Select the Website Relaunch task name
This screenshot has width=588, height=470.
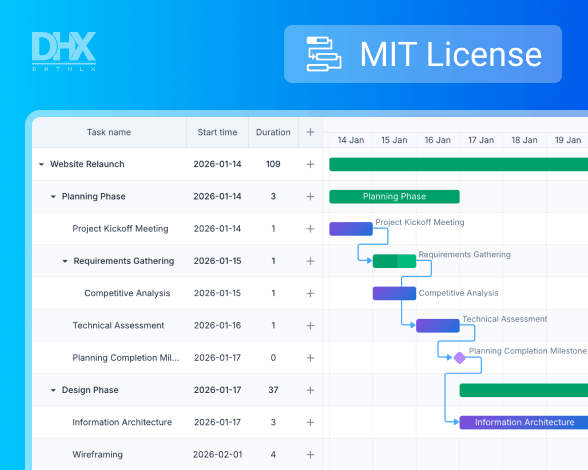click(x=87, y=164)
